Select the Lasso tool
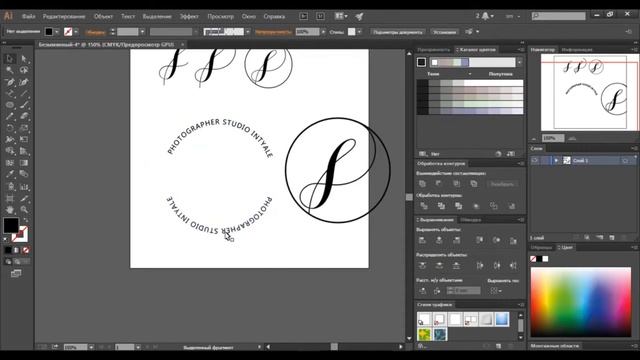The height and width of the screenshot is (360, 640). [x=24, y=70]
